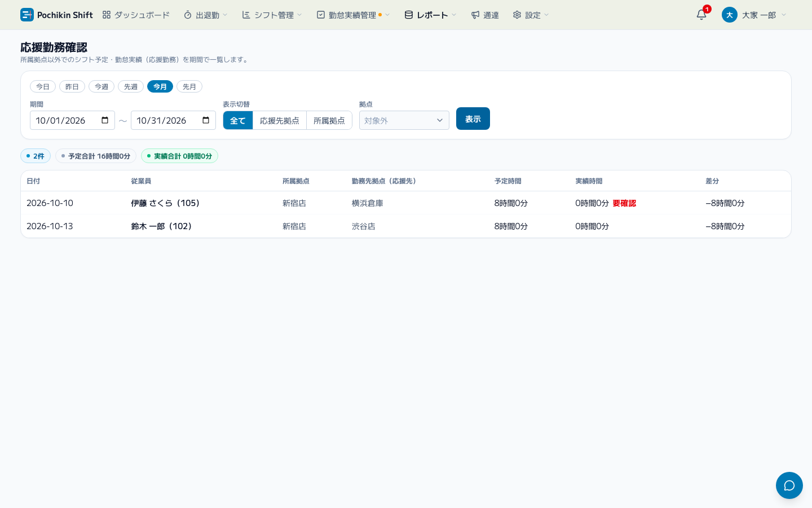Select the 昨日 period preset
This screenshot has width=812, height=508.
coord(72,86)
